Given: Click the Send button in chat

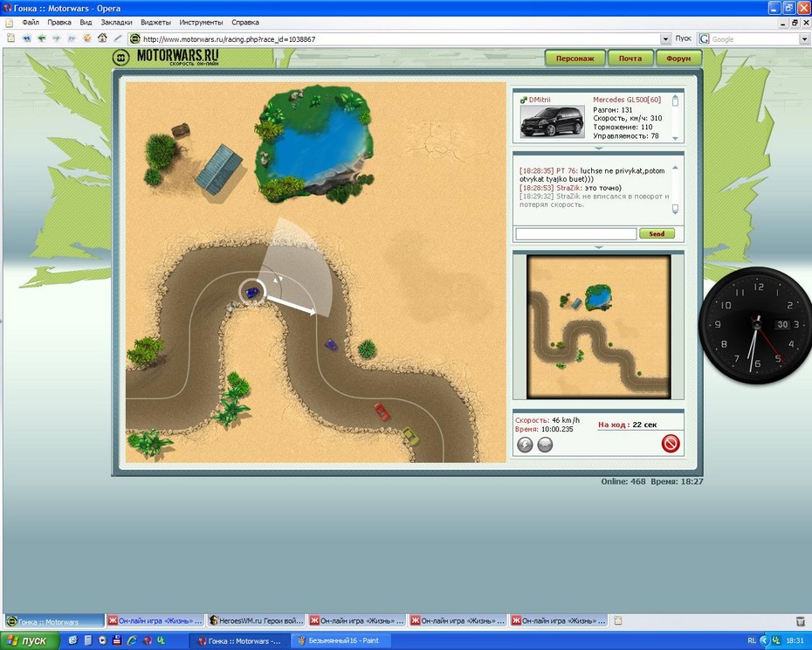Looking at the screenshot, I should [657, 234].
